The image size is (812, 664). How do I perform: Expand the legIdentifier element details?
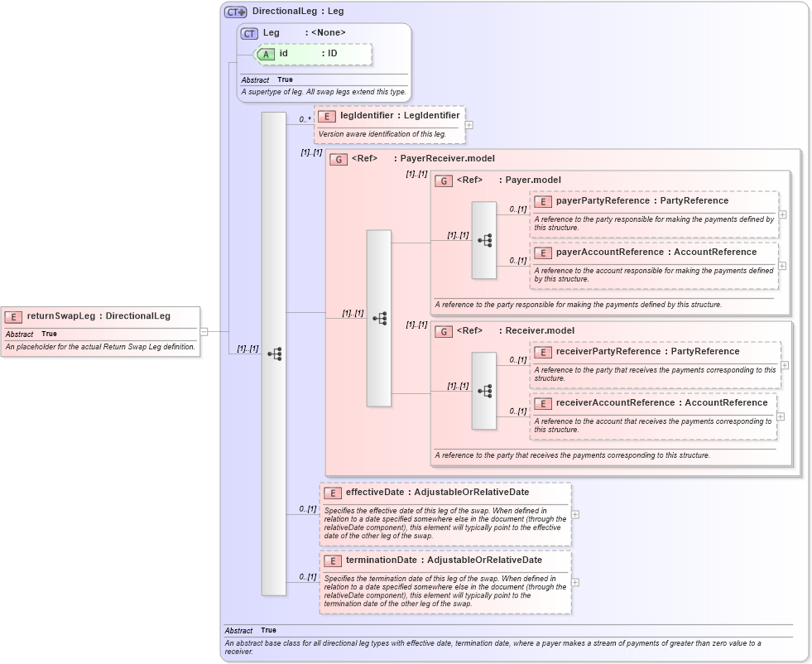[468, 124]
